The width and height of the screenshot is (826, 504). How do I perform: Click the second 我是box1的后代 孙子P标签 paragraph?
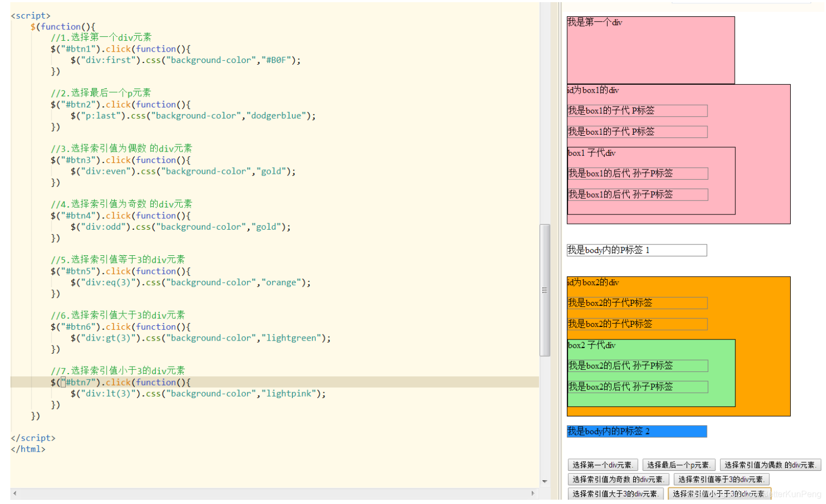point(638,194)
